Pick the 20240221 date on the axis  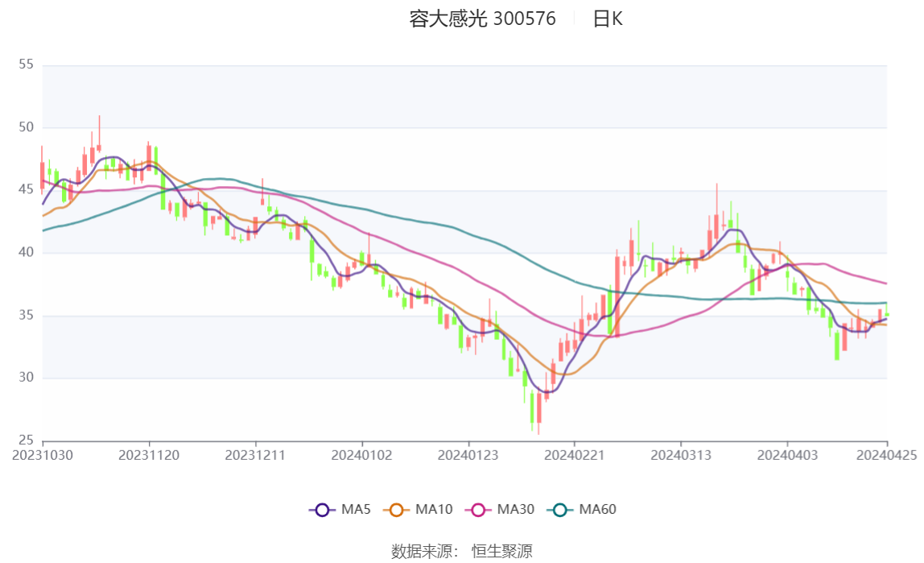pyautogui.click(x=575, y=455)
